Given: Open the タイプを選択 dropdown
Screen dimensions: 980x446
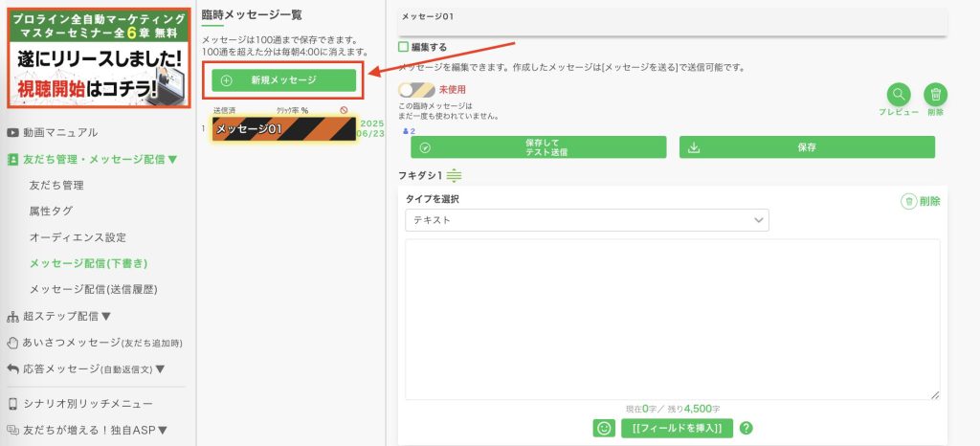Looking at the screenshot, I should (x=587, y=220).
